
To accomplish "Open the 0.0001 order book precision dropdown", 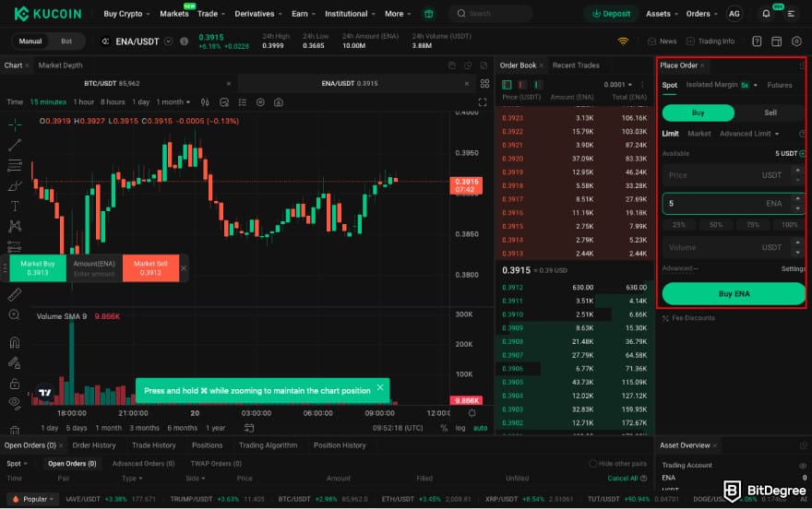I will [618, 84].
